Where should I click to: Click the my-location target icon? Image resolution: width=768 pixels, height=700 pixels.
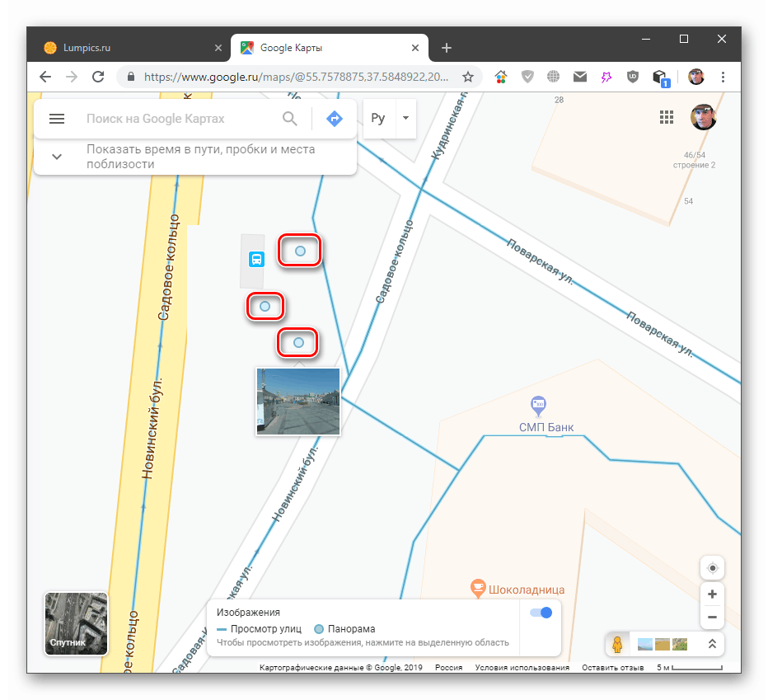point(712,567)
